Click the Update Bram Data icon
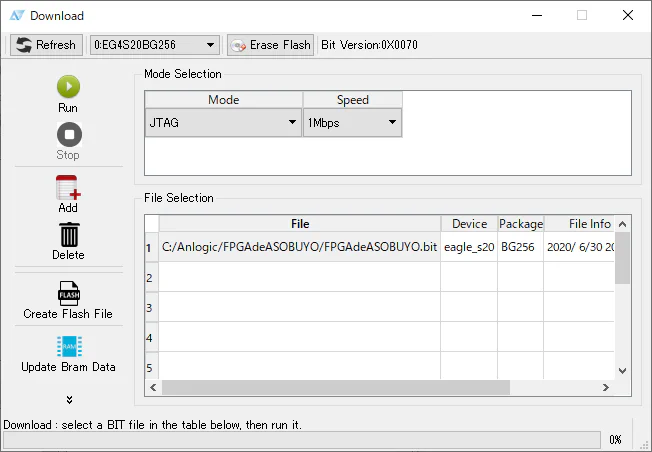This screenshot has height=452, width=652. click(x=68, y=347)
